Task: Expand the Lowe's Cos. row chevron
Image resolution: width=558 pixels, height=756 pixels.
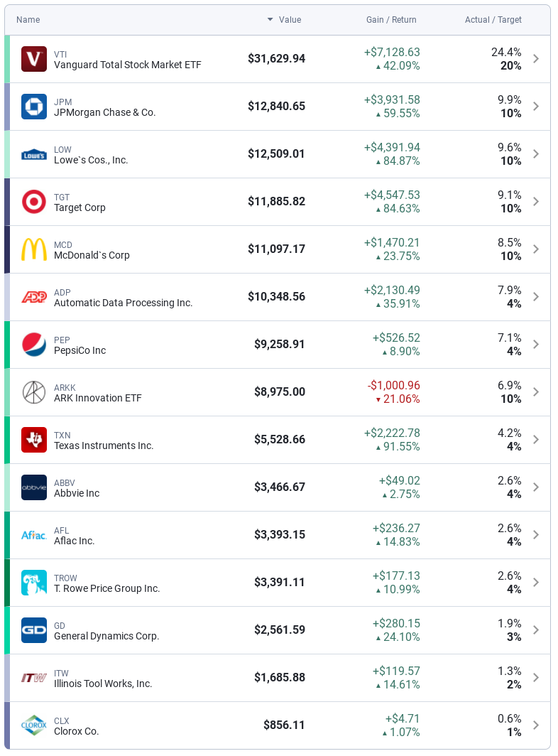Action: [x=536, y=154]
